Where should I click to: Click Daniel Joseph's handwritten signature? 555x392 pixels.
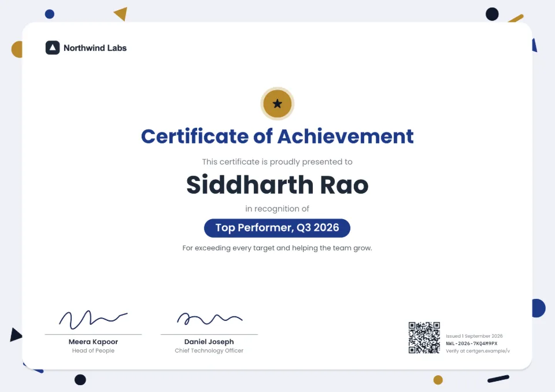pos(209,319)
